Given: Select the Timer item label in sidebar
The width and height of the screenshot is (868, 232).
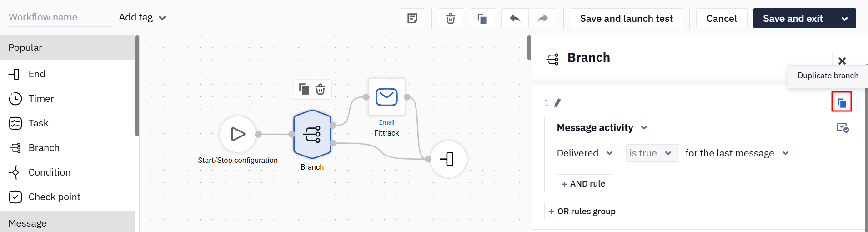Looking at the screenshot, I should click(x=41, y=99).
